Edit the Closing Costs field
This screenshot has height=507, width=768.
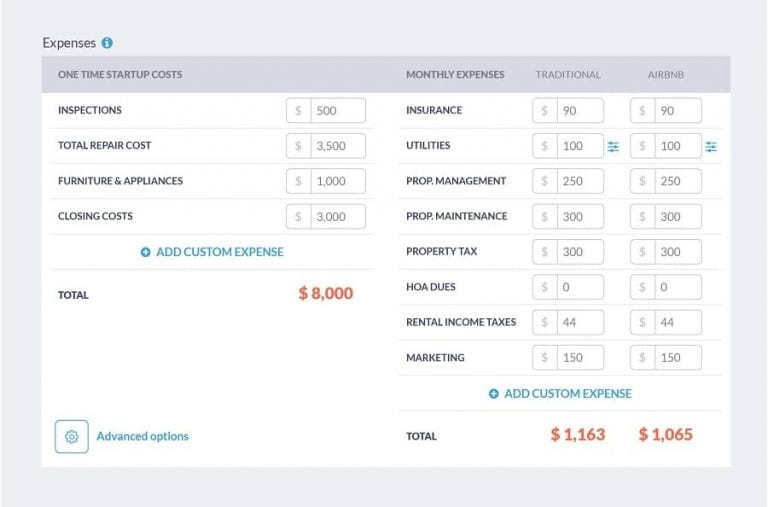click(x=337, y=216)
